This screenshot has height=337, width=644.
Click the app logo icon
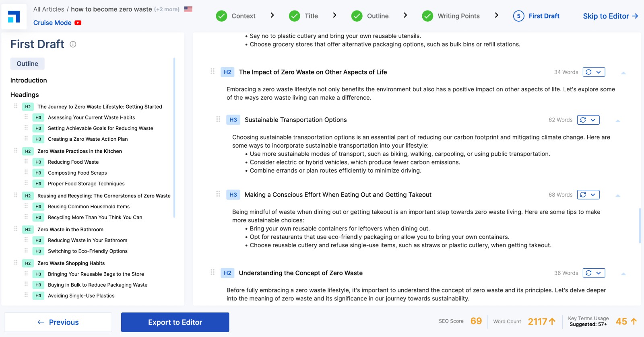click(14, 16)
